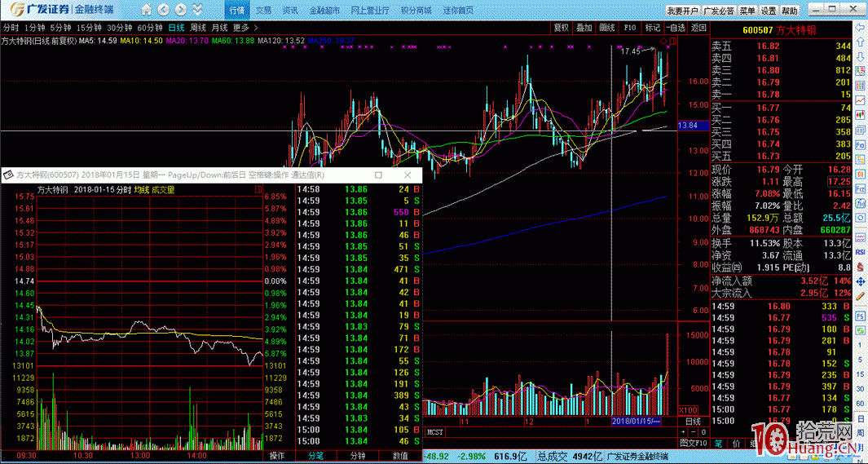Click the 返回 button
This screenshot has width=868, height=464.
[698, 27]
